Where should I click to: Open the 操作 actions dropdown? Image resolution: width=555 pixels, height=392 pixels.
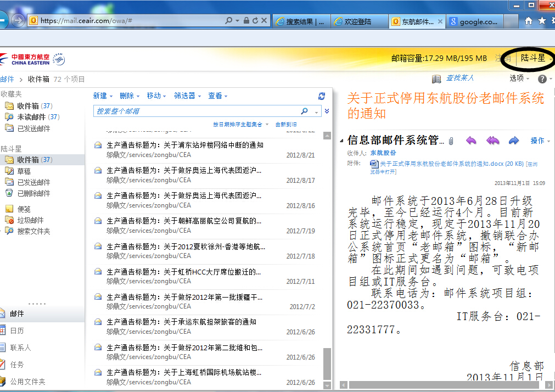[x=540, y=141]
